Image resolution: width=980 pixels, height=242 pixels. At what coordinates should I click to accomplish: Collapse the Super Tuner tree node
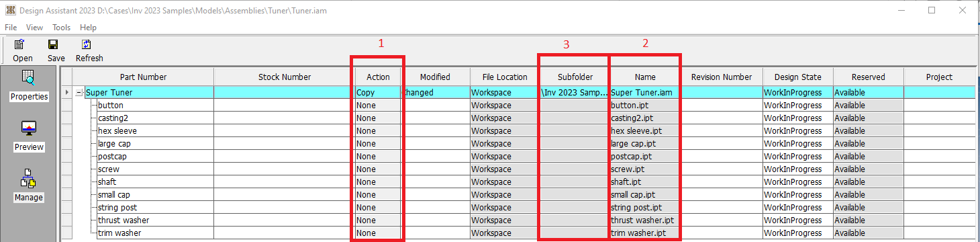click(79, 93)
